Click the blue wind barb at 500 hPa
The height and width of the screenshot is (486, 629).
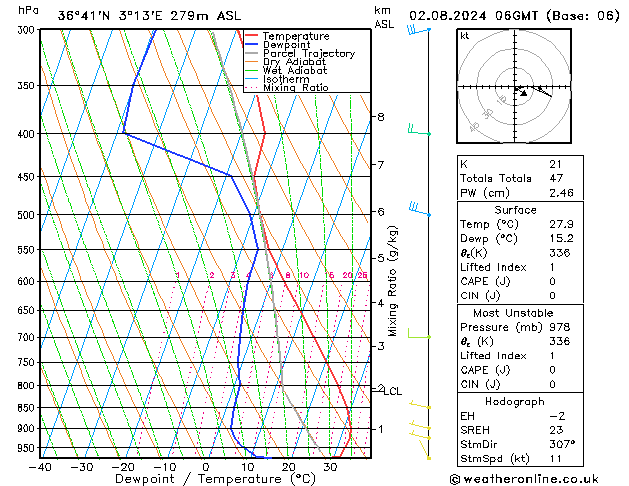(420, 209)
